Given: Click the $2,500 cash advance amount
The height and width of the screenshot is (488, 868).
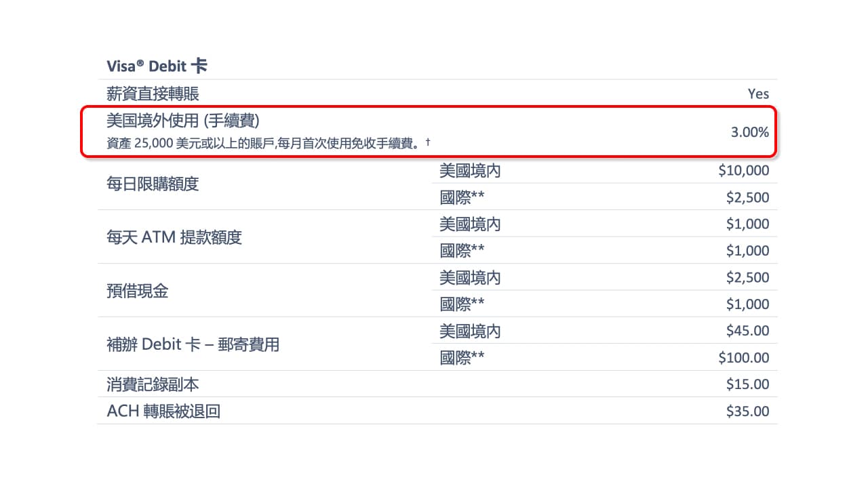Looking at the screenshot, I should 747,278.
